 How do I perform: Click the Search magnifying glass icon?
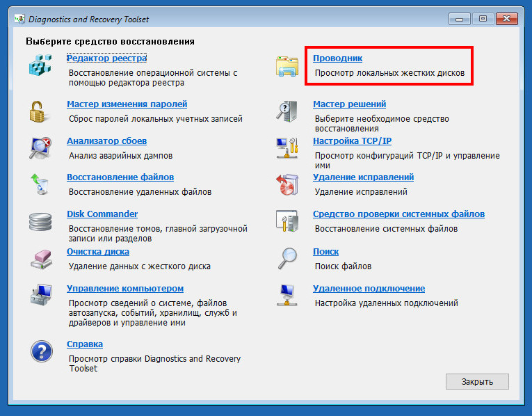[287, 259]
